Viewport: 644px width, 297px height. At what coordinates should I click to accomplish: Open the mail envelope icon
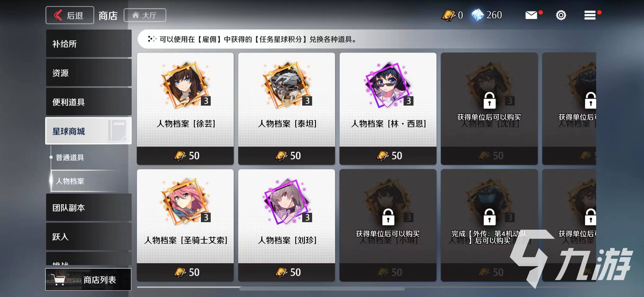click(x=531, y=15)
